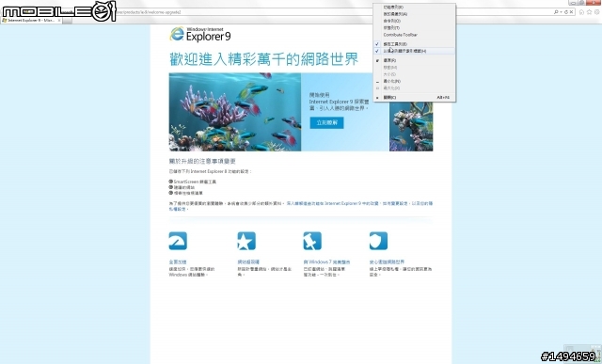Click the Internet Explorer 9 logo
602x364 pixels.
point(200,34)
